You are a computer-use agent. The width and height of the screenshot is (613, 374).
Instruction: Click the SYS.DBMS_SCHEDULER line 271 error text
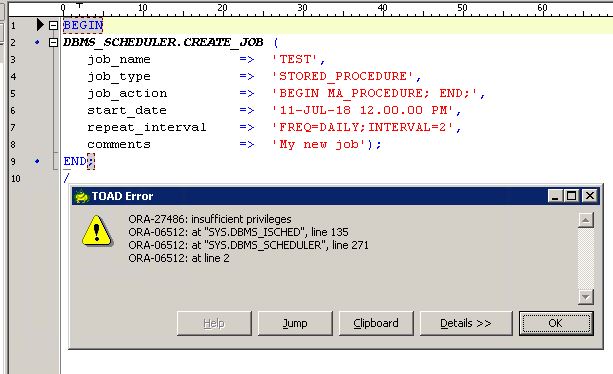point(248,245)
